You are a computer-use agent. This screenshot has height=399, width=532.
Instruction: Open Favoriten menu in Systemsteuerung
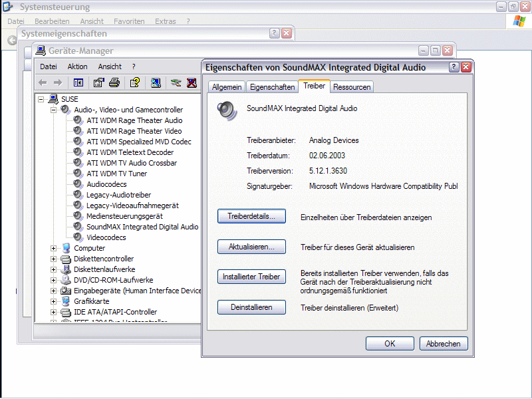pos(129,21)
